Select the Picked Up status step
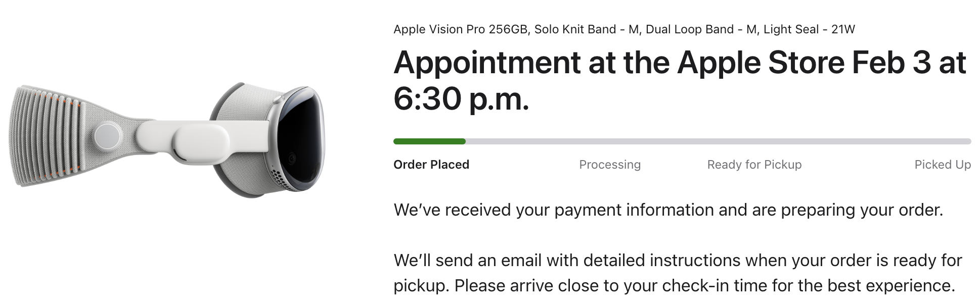Screen dimensions: 980x305 [x=942, y=165]
